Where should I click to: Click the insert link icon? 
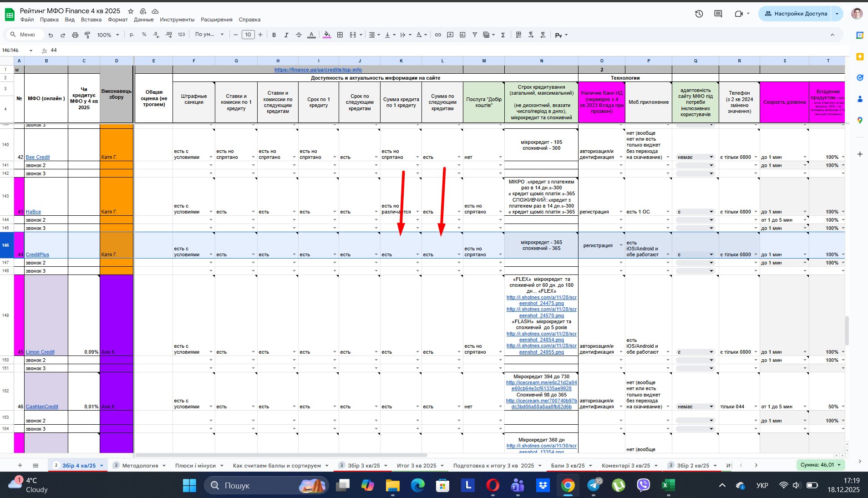point(438,35)
